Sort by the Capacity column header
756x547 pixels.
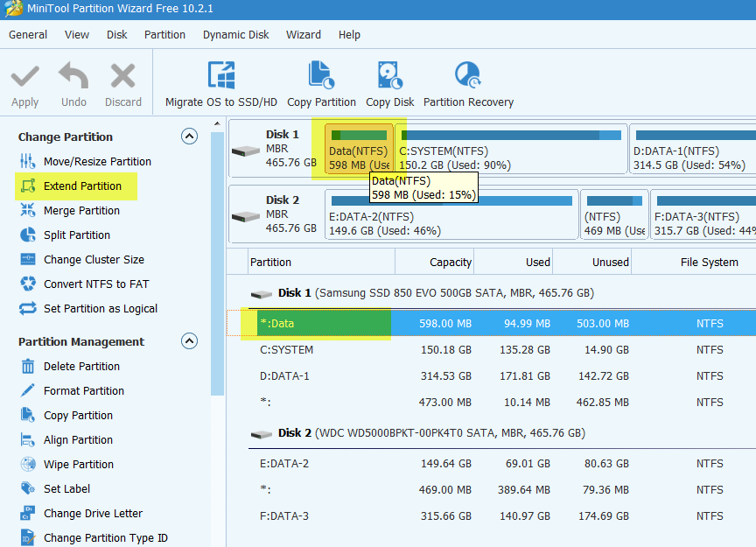click(x=434, y=262)
